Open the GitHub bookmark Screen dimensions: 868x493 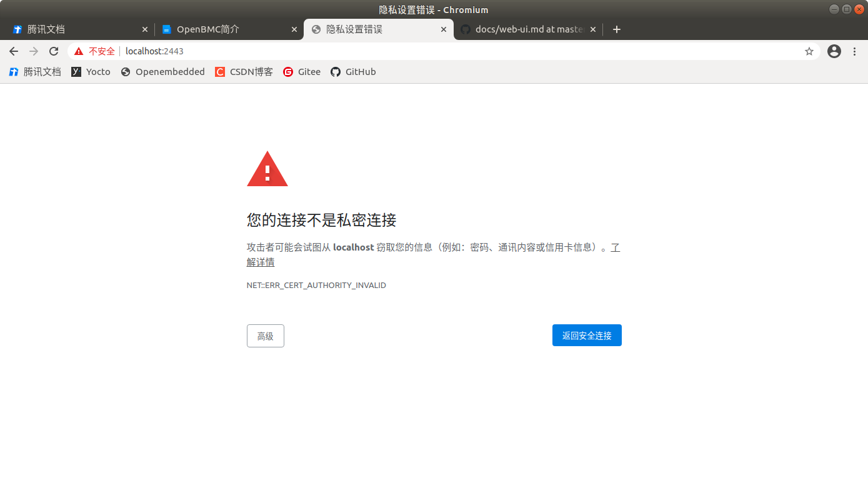353,71
